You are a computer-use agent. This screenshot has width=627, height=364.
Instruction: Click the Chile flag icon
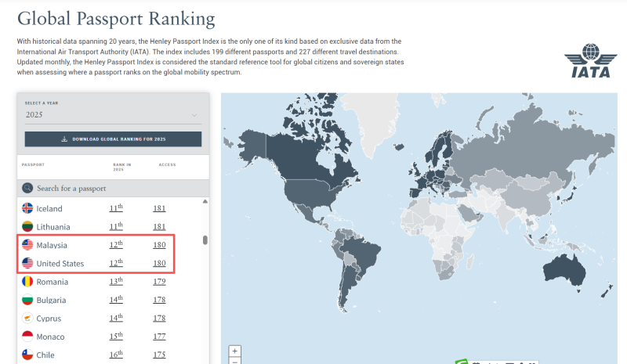pyautogui.click(x=27, y=355)
